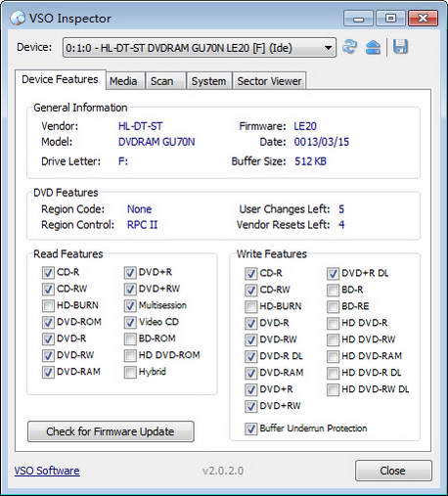Click the eject drive icon
Screen dimensions: 448x496
[x=373, y=47]
